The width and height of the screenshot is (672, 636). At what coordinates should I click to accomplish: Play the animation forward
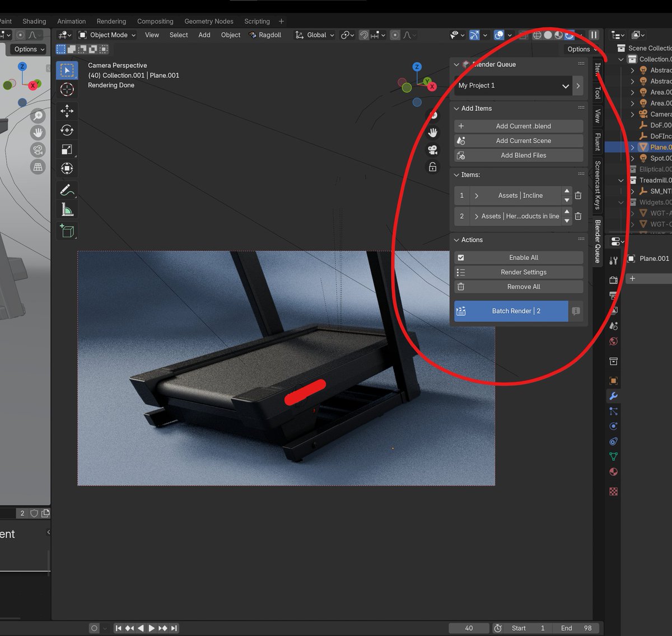pyautogui.click(x=152, y=628)
